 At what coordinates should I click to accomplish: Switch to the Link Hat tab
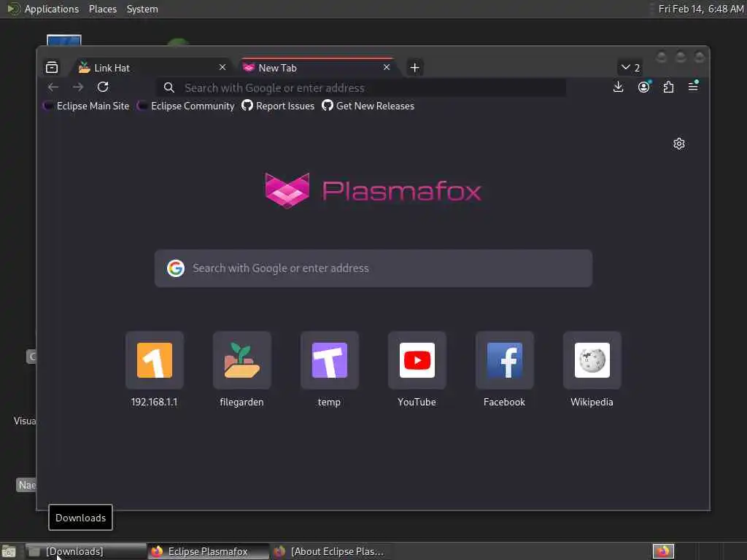152,68
